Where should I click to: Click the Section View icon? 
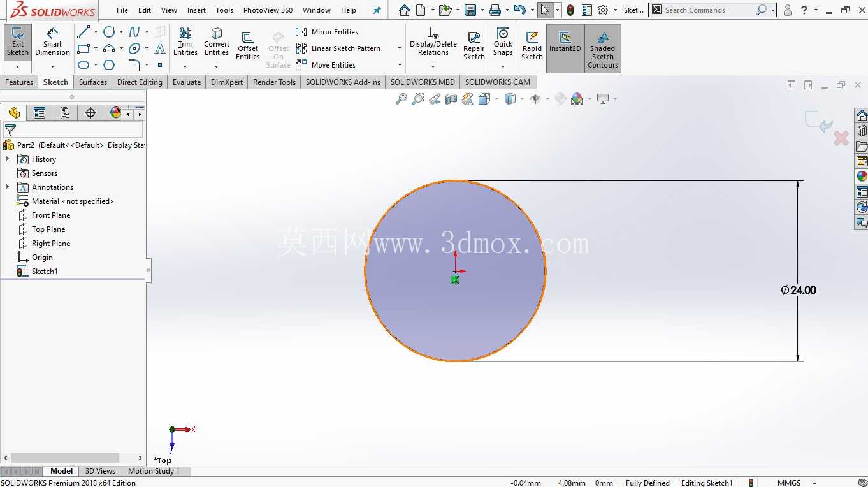(x=451, y=99)
